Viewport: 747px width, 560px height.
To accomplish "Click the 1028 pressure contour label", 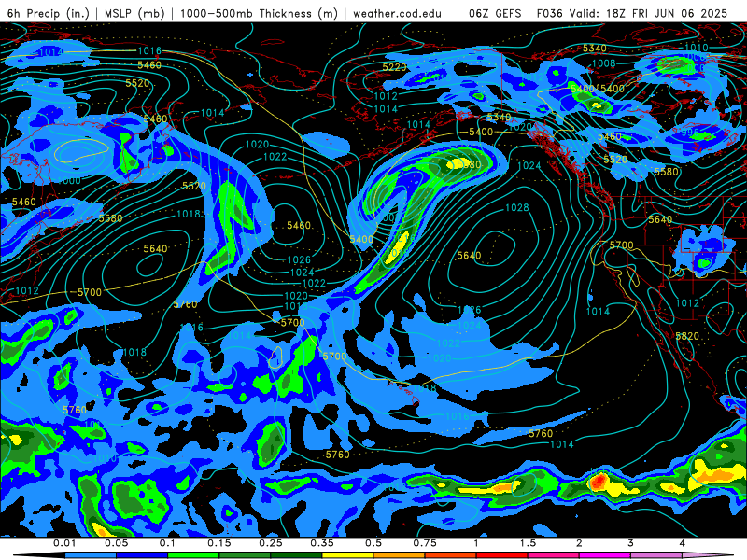I will [x=517, y=207].
